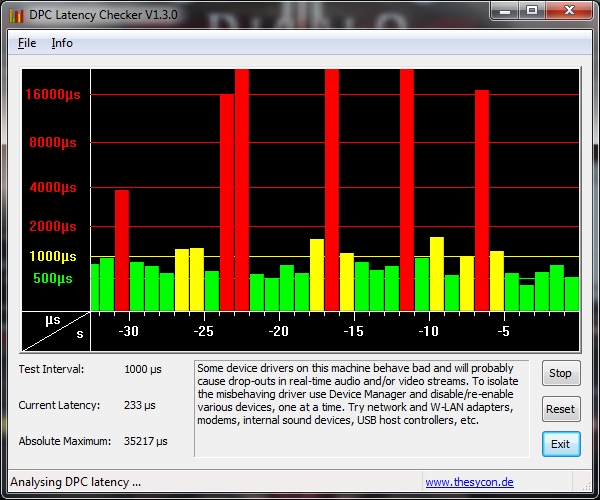Click the -20 time axis label
Screen dimensions: 600x500
click(279, 331)
